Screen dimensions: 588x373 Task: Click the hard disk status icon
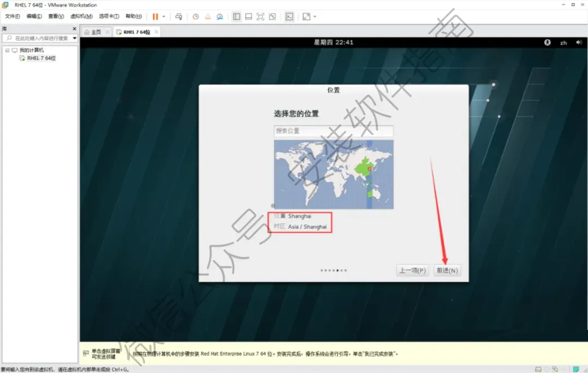pyautogui.click(x=538, y=369)
